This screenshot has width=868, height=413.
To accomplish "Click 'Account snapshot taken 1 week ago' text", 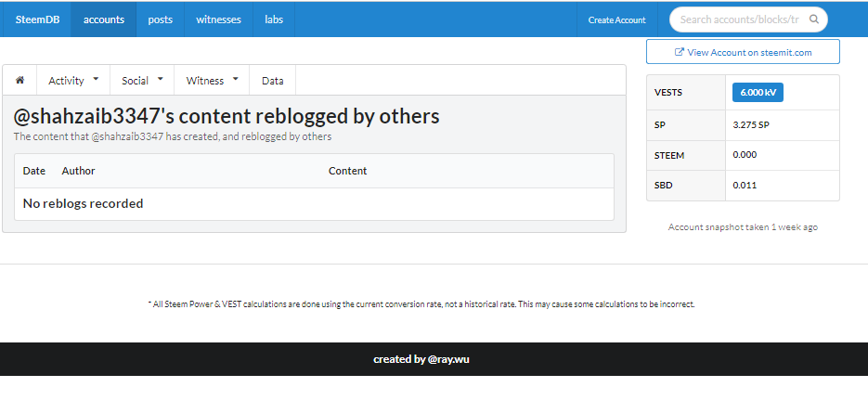I will pyautogui.click(x=743, y=227).
